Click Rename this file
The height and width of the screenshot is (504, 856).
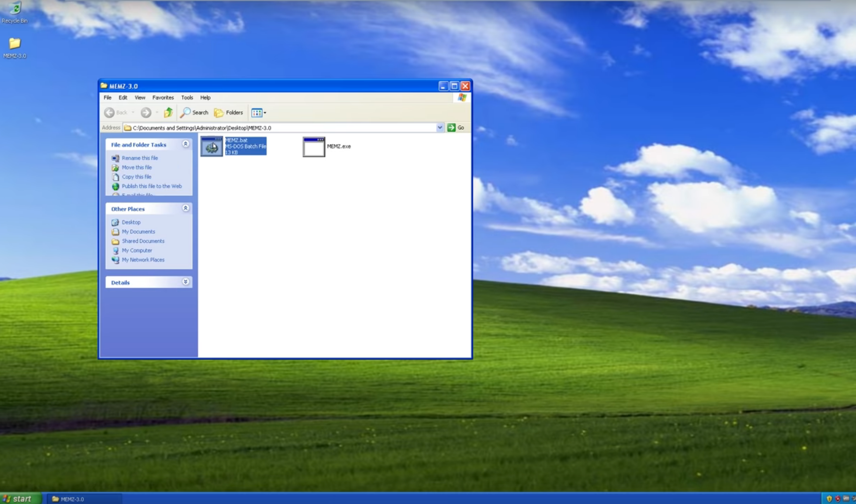tap(140, 158)
